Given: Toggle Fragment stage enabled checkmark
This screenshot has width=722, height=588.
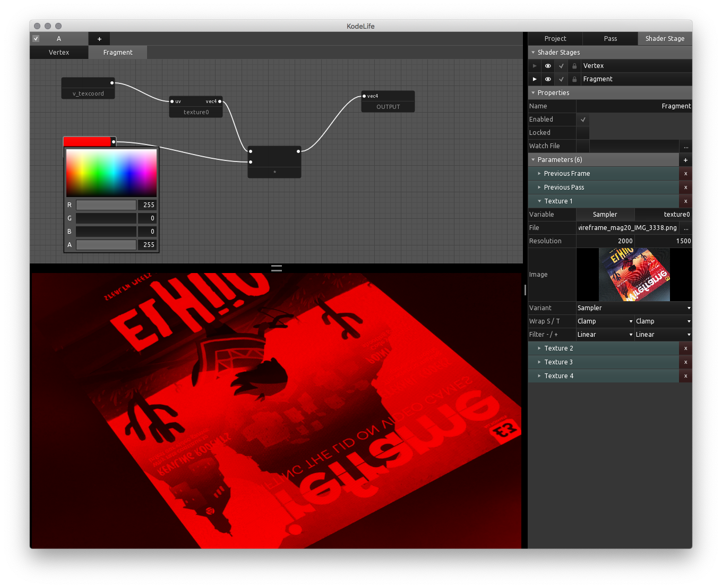Looking at the screenshot, I should click(561, 79).
